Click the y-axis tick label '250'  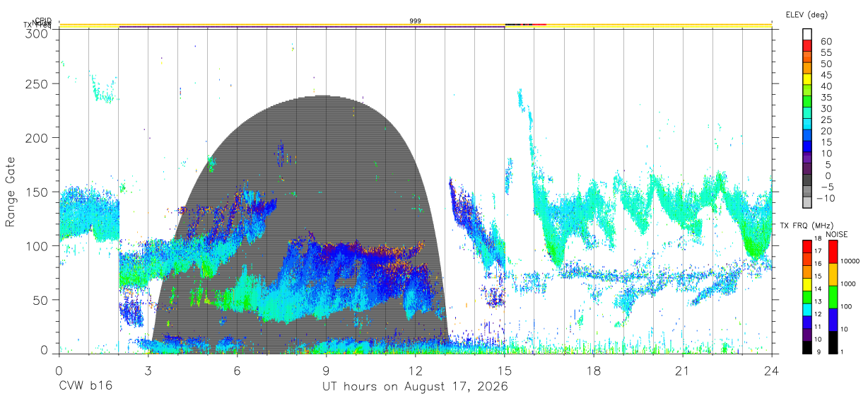[35, 83]
